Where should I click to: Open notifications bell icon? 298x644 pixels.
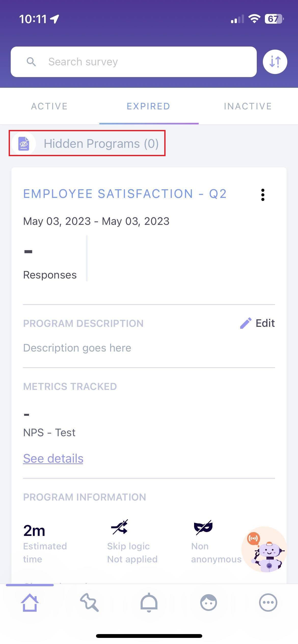coord(149,602)
